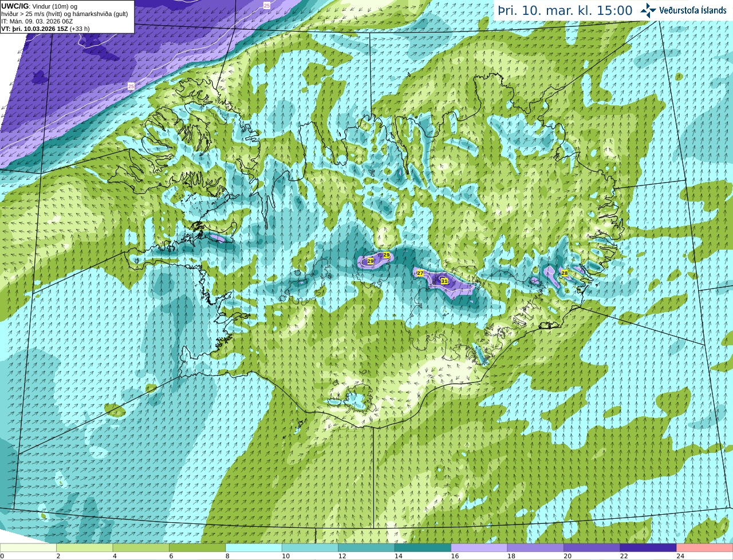This screenshot has height=560, width=733.
Task: Pick the 10–12 turquoise legend swatch
Action: coord(310,547)
